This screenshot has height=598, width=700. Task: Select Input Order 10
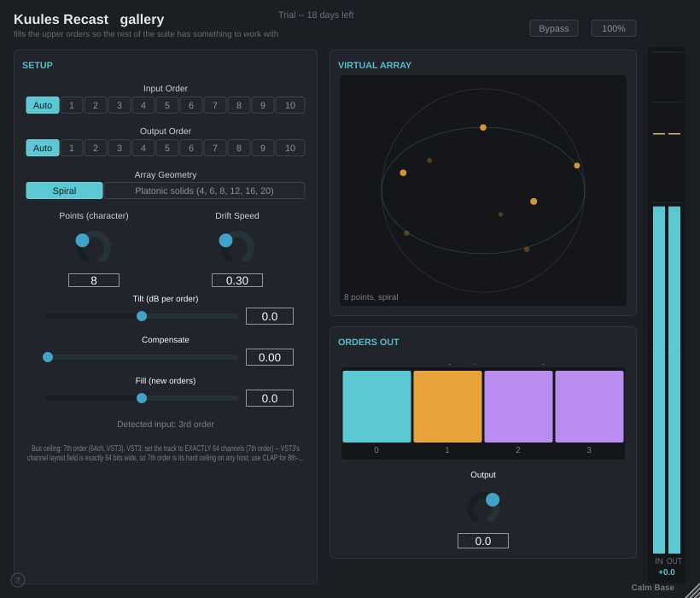click(x=290, y=105)
